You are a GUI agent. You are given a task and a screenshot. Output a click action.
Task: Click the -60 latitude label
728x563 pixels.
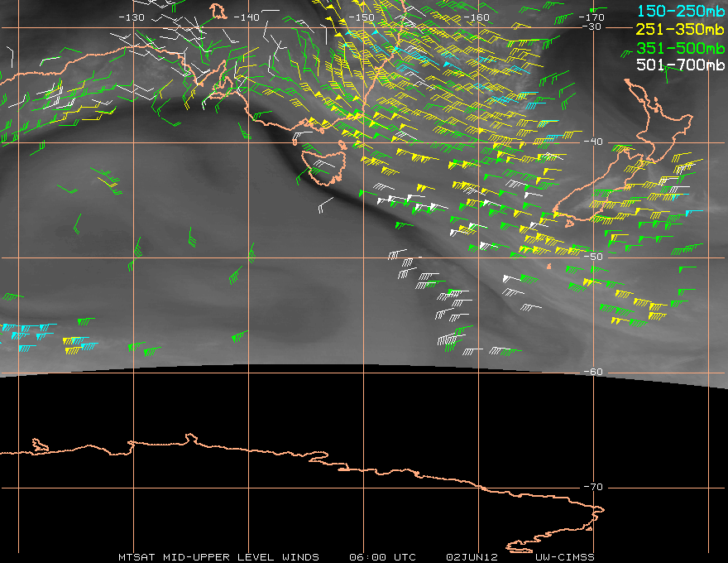(593, 372)
